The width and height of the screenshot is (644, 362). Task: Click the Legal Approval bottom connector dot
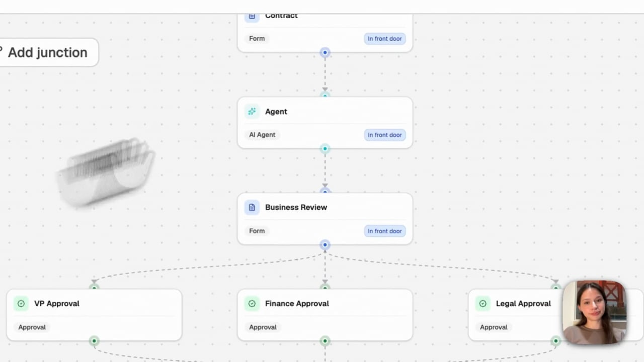(x=556, y=341)
